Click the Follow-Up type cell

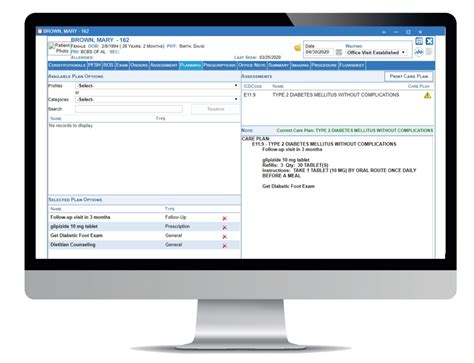point(176,217)
